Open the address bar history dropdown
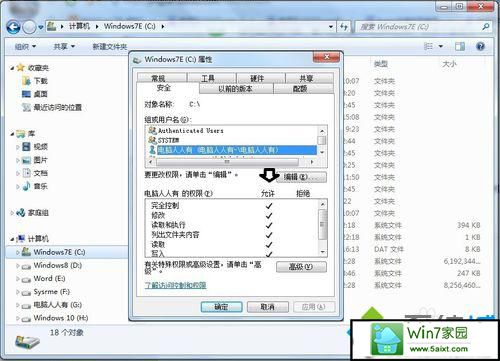Viewport: 500px width, 361px height. [x=331, y=27]
